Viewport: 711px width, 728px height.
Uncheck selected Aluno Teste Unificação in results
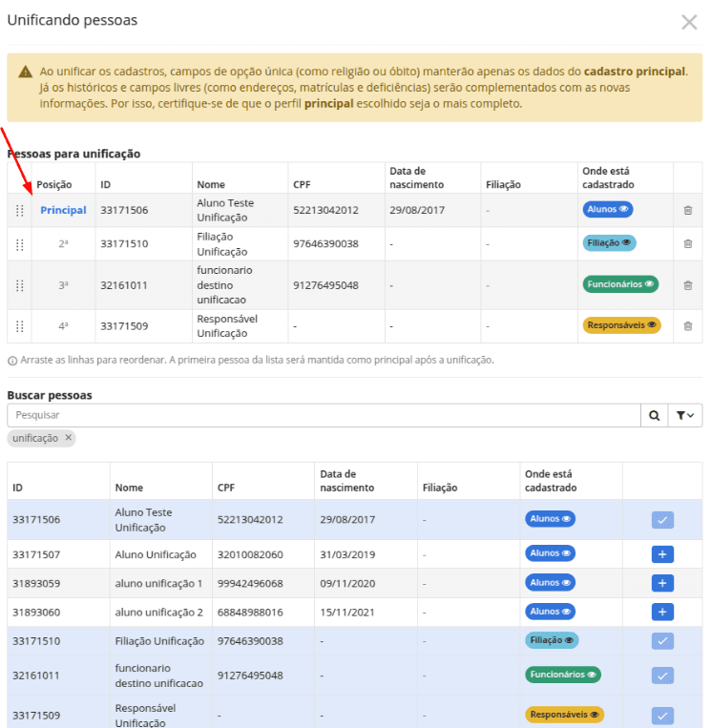(662, 520)
